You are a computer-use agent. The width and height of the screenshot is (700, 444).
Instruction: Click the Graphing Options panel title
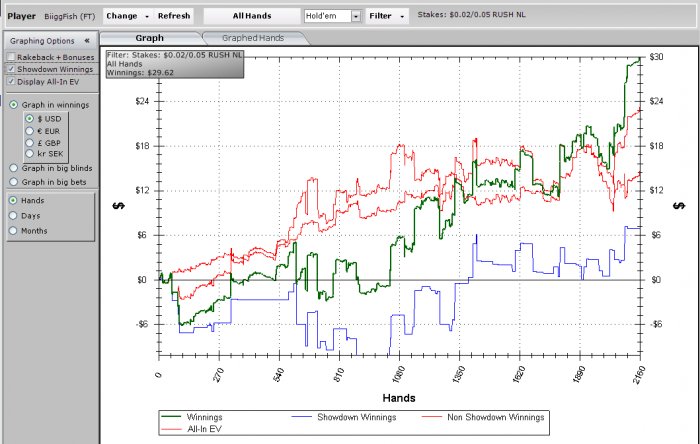point(42,41)
